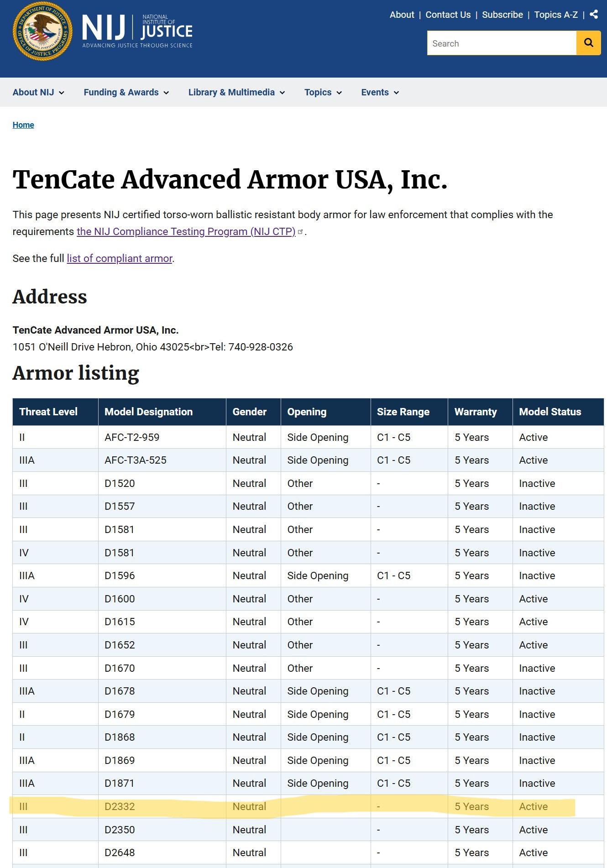This screenshot has width=607, height=868.
Task: Open the Events navigation menu
Action: [x=380, y=93]
